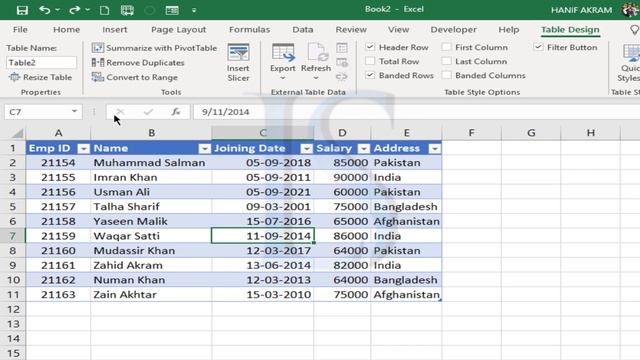The width and height of the screenshot is (640, 360).
Task: Click the Export table icon
Action: click(x=282, y=53)
